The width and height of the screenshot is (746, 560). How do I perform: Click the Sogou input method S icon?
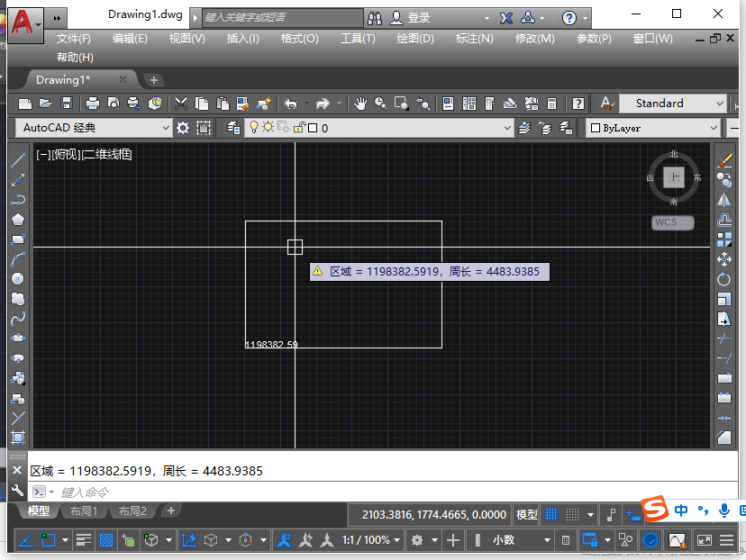655,510
